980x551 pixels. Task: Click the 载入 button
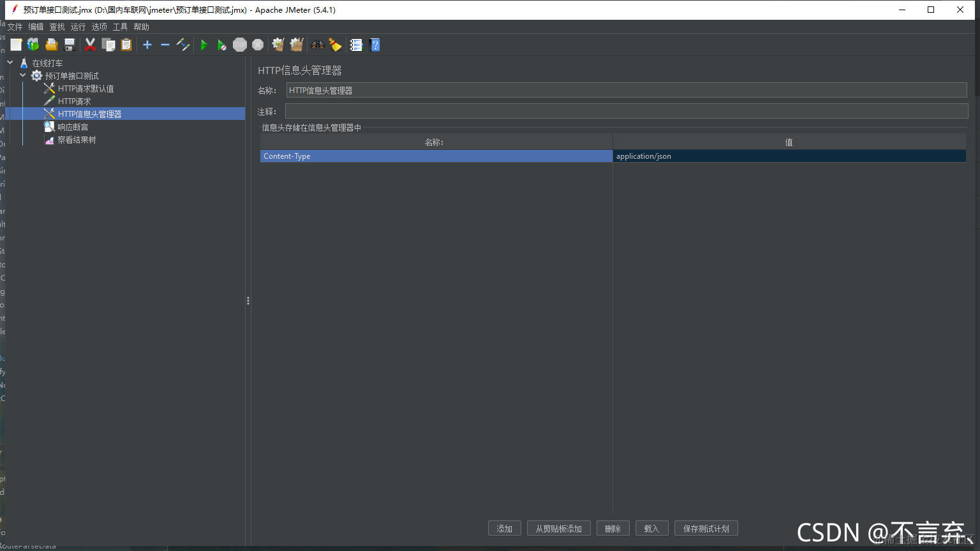coord(651,529)
